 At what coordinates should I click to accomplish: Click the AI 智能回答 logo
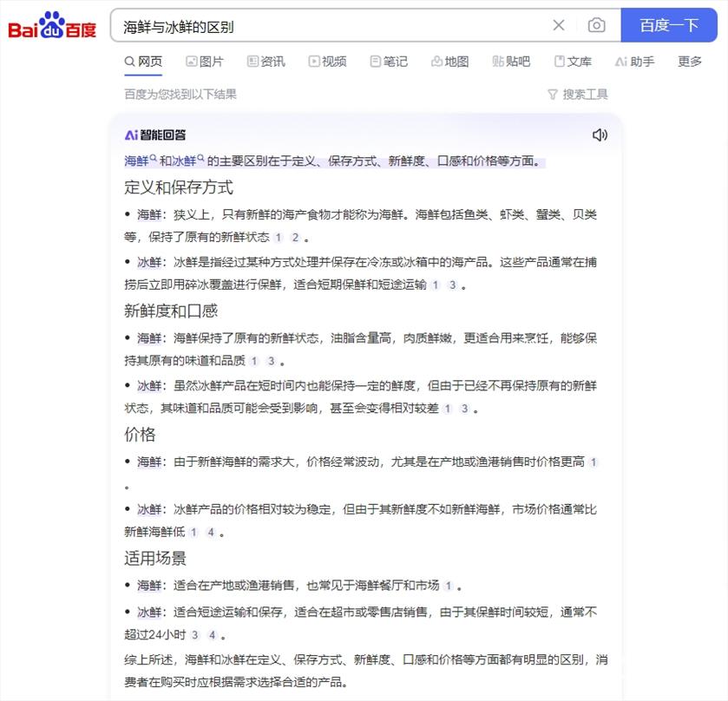[x=155, y=134]
